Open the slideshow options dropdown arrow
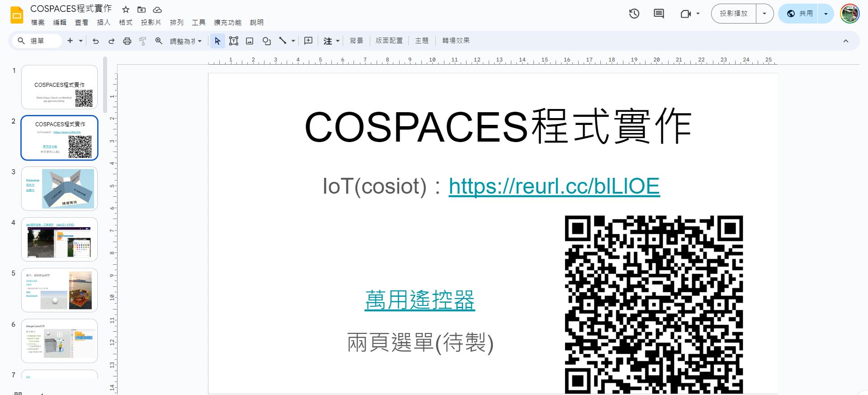Screen dimensions: 868x395 click(764, 14)
